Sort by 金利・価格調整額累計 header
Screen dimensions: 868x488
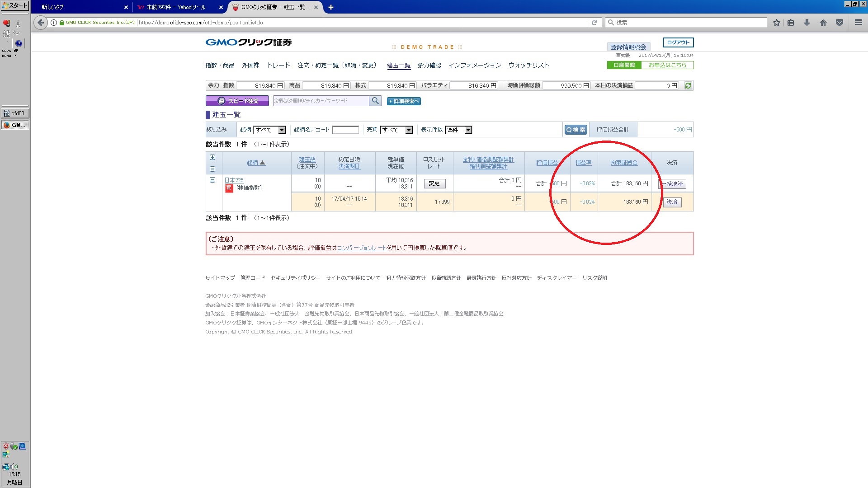pos(488,160)
